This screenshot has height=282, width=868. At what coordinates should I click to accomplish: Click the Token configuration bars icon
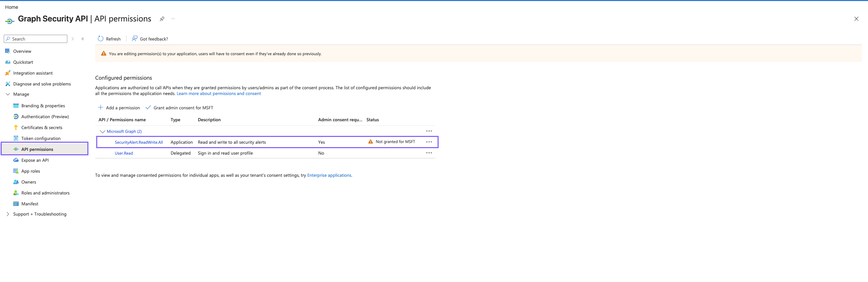click(16, 138)
